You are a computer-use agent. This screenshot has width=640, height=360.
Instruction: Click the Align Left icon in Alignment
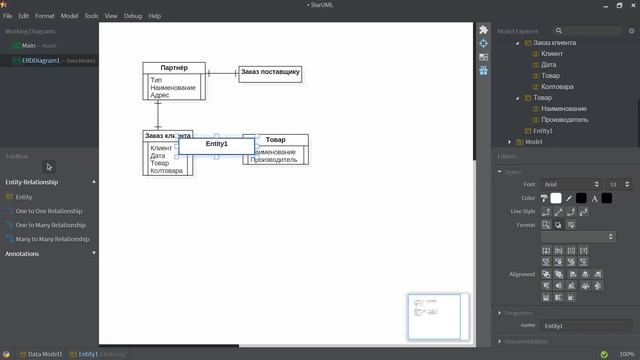tap(573, 274)
